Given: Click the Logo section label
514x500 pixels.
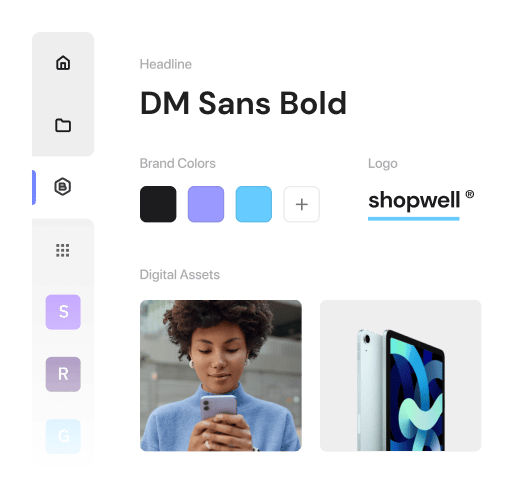Looking at the screenshot, I should point(383,164).
